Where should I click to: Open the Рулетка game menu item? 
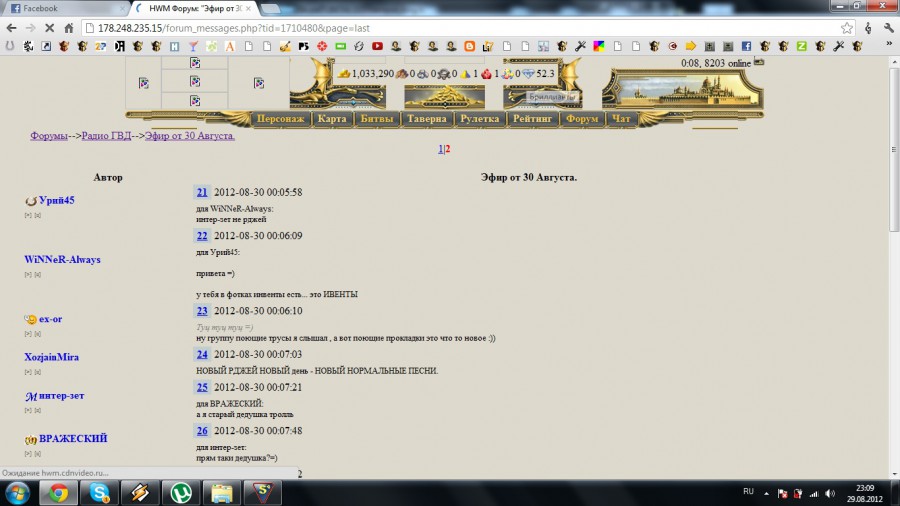tap(481, 119)
